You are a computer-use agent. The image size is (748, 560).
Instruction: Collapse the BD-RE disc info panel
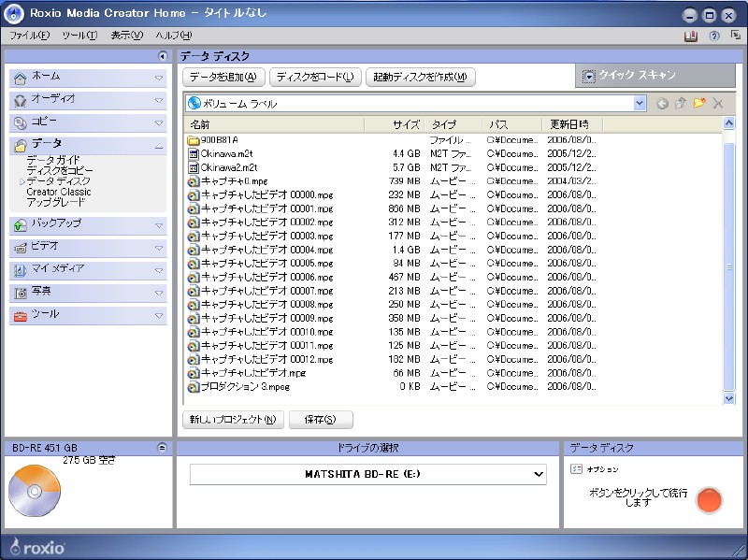tap(162, 448)
